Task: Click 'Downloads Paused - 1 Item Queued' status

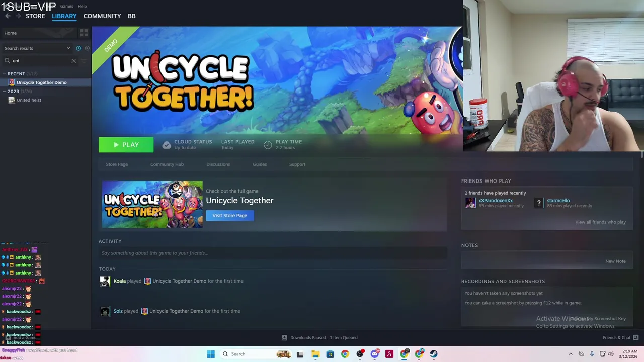Action: [x=324, y=338]
